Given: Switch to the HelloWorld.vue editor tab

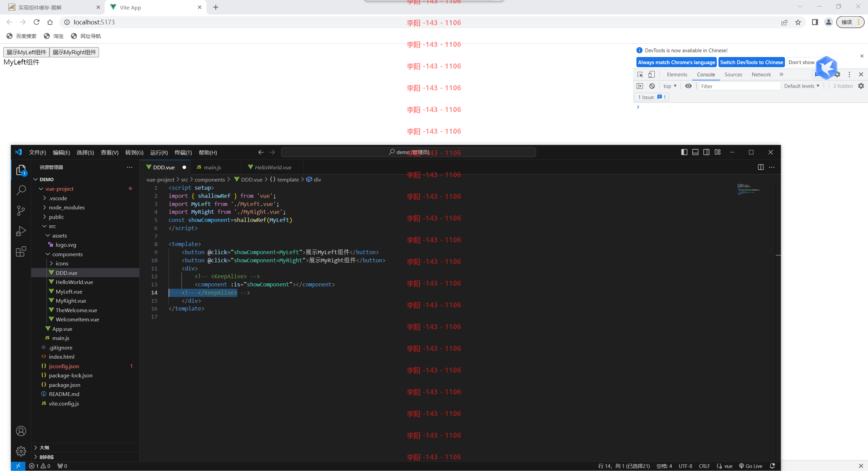Looking at the screenshot, I should 273,167.
